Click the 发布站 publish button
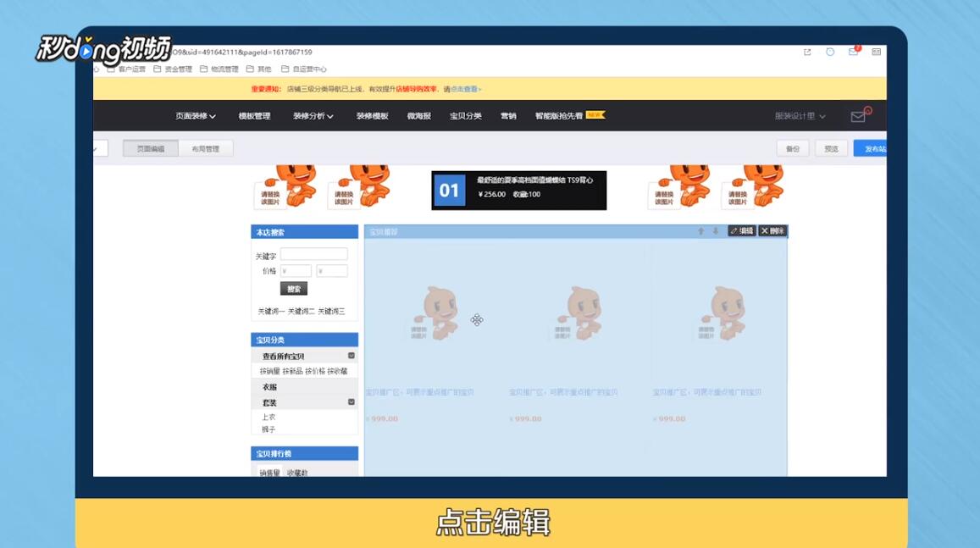 876,147
